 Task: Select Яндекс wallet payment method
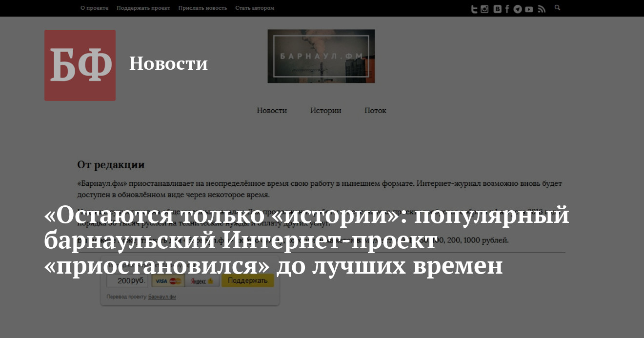point(202,281)
